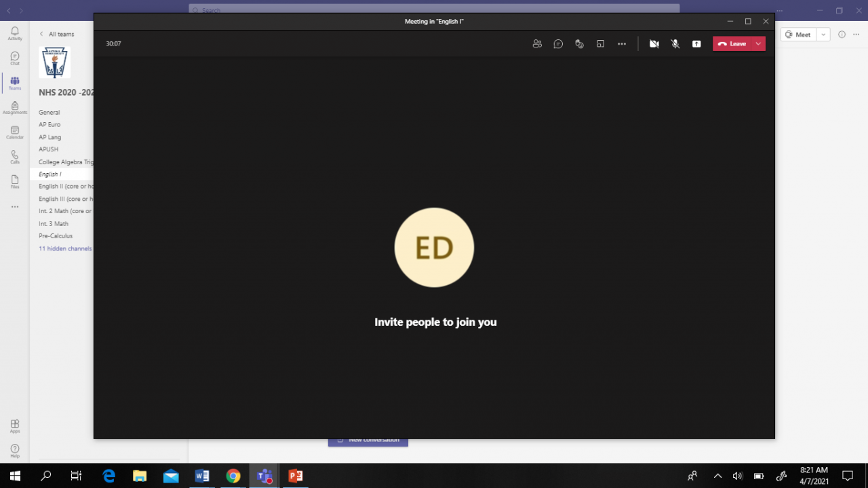Open the meeting conversation chat
868x488 pixels.
(x=558, y=43)
